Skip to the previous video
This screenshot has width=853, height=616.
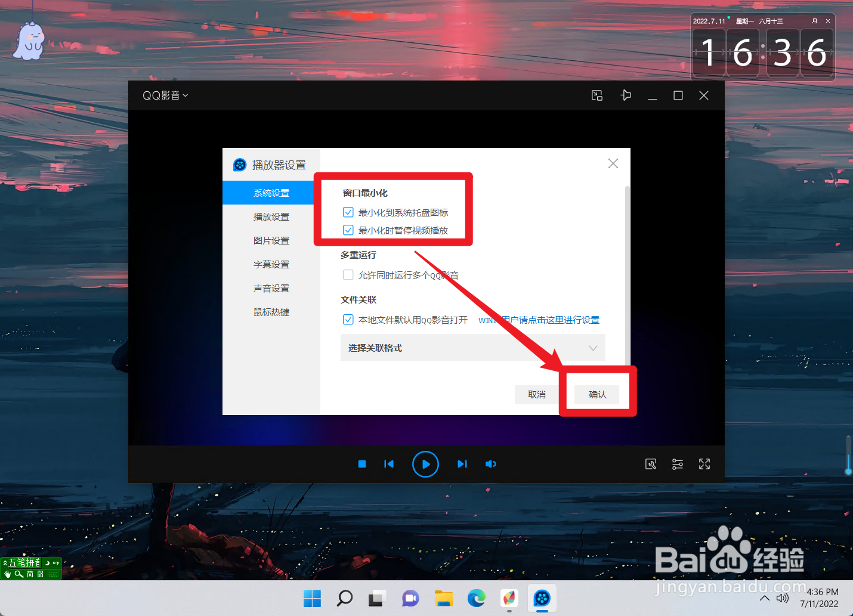click(389, 464)
